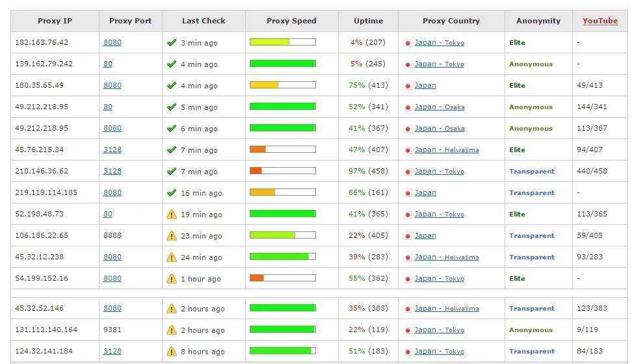Click the Japan flag icon in the 219.119.114.185 row
The width and height of the screenshot is (634, 364).
coord(408,193)
